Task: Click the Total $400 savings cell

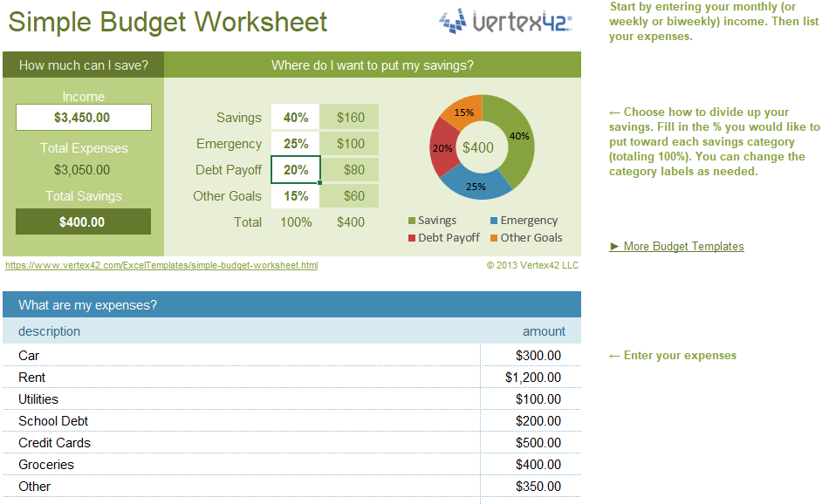Action: (351, 222)
